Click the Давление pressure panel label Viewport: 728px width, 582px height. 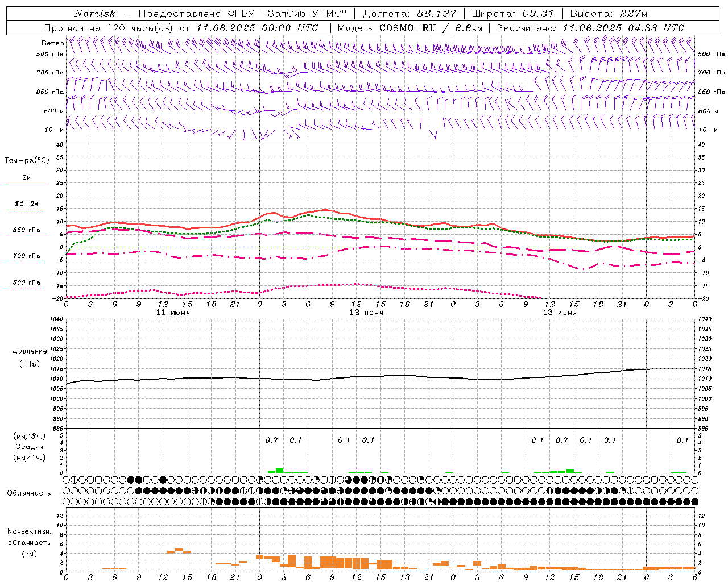30,351
